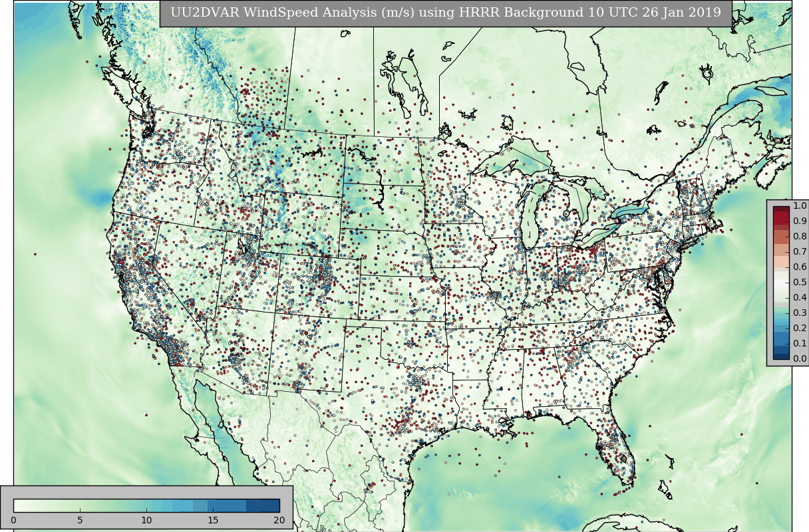The image size is (809, 532).
Task: Select the 1.0 label on the vertical colorbar
Action: (799, 206)
